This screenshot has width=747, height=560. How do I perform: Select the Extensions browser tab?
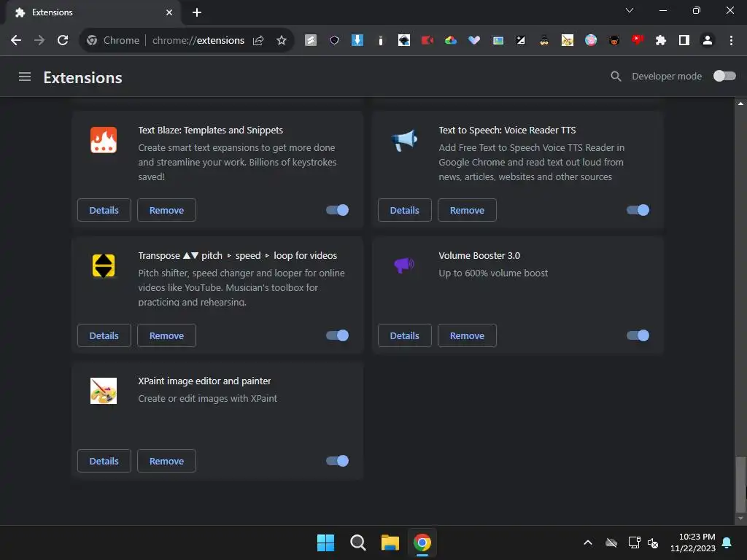pos(93,12)
